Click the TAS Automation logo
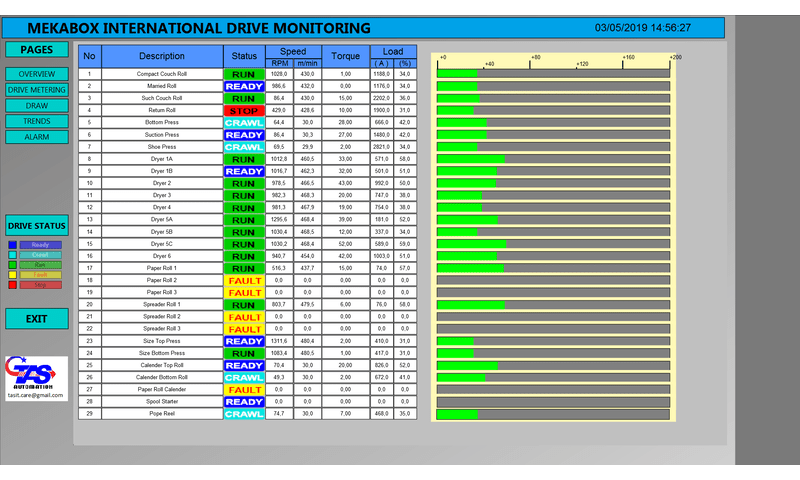The image size is (800, 480). click(x=36, y=373)
